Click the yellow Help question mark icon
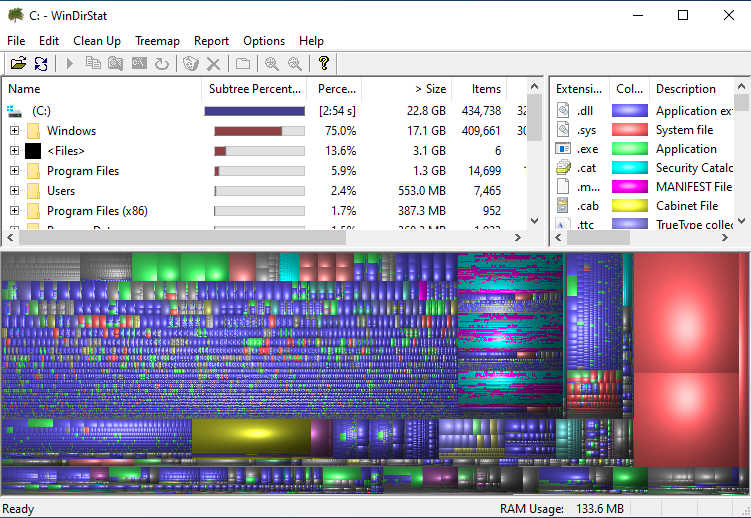This screenshot has height=518, width=751. [324, 63]
